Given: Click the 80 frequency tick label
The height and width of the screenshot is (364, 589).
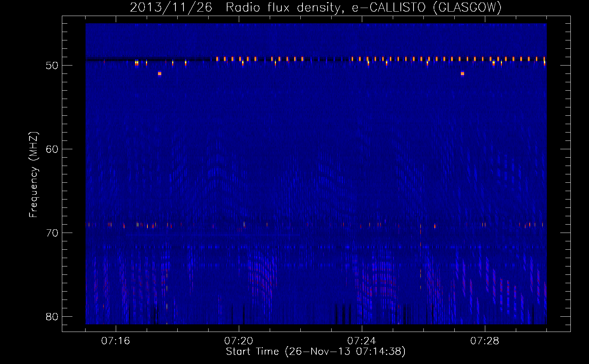Looking at the screenshot, I should [52, 317].
